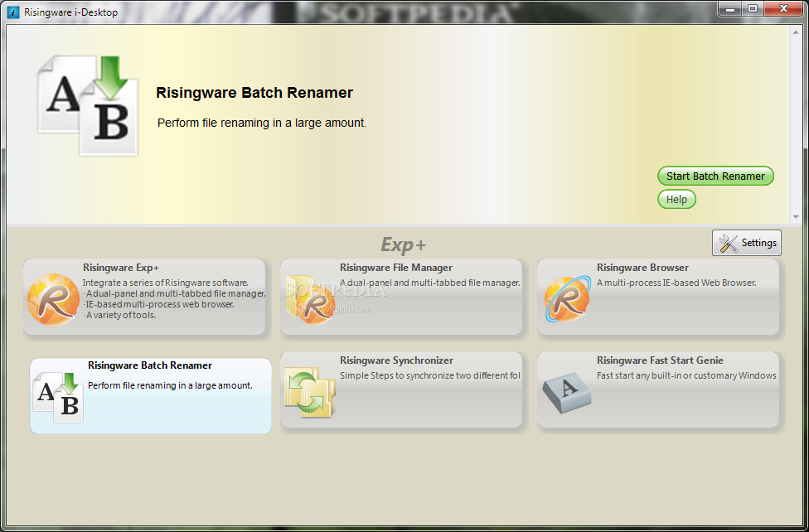Minimize the i-Desktop window
The image size is (809, 532).
point(730,7)
